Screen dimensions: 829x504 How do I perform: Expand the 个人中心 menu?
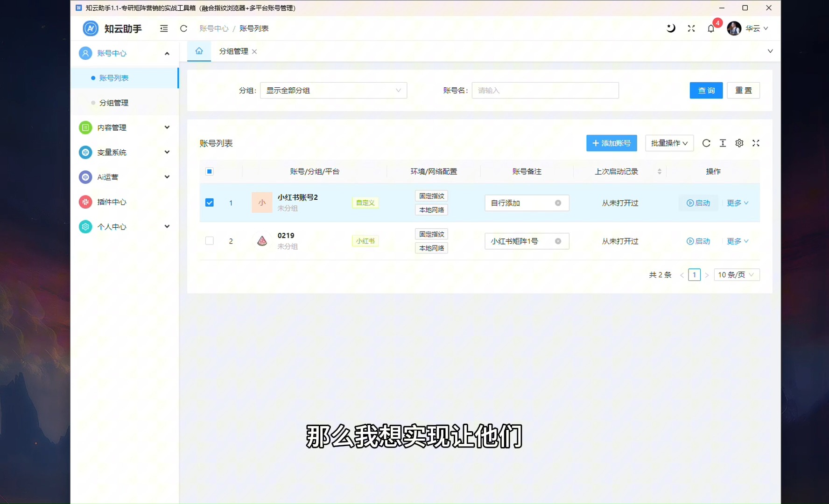point(167,226)
